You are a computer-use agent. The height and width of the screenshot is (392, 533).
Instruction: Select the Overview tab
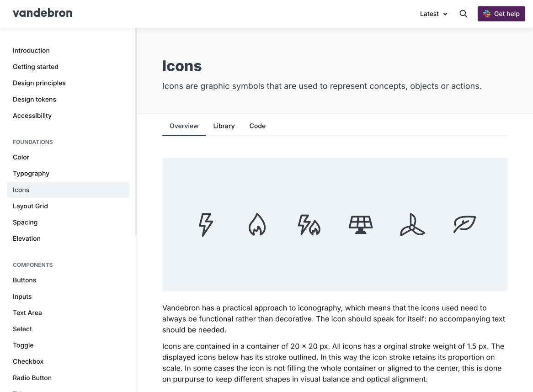tap(184, 126)
